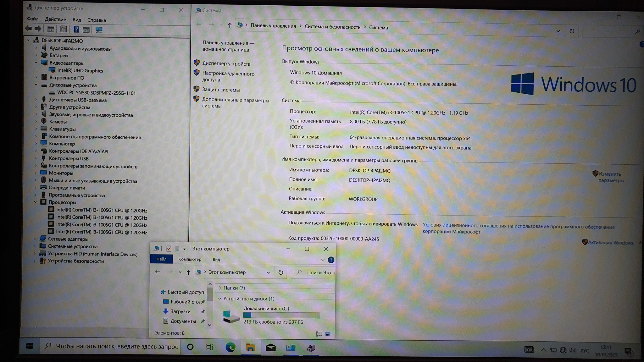This screenshot has width=644, height=362.
Task: Click the Защита системы link
Action: (221, 90)
